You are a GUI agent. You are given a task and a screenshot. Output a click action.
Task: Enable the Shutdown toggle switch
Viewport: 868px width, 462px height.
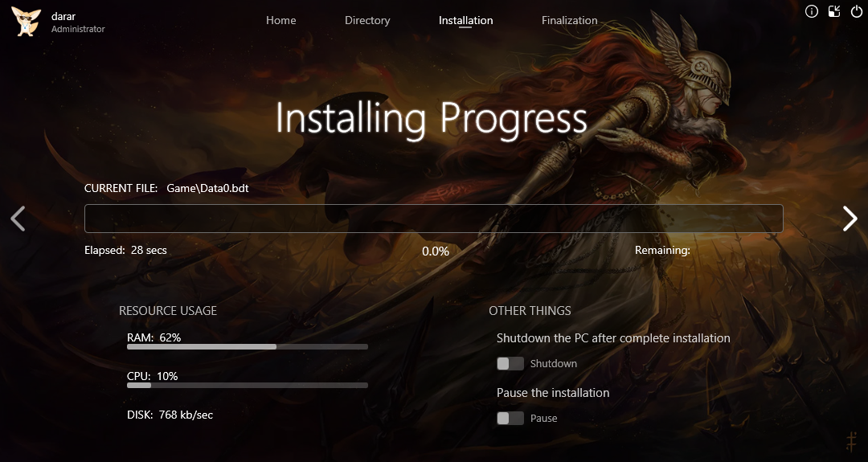(x=510, y=363)
